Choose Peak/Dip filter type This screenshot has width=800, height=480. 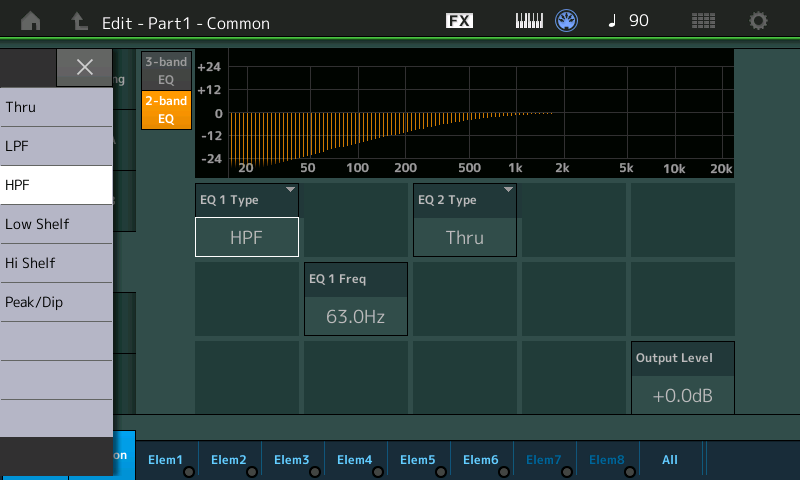pyautogui.click(x=56, y=302)
